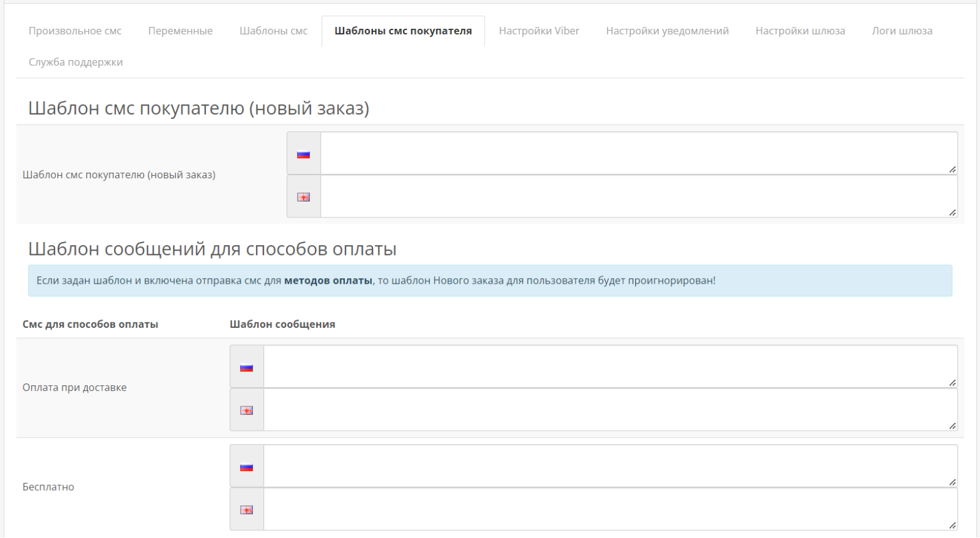
Task: Click resize handle of Russian new order textarea
Action: click(x=952, y=170)
